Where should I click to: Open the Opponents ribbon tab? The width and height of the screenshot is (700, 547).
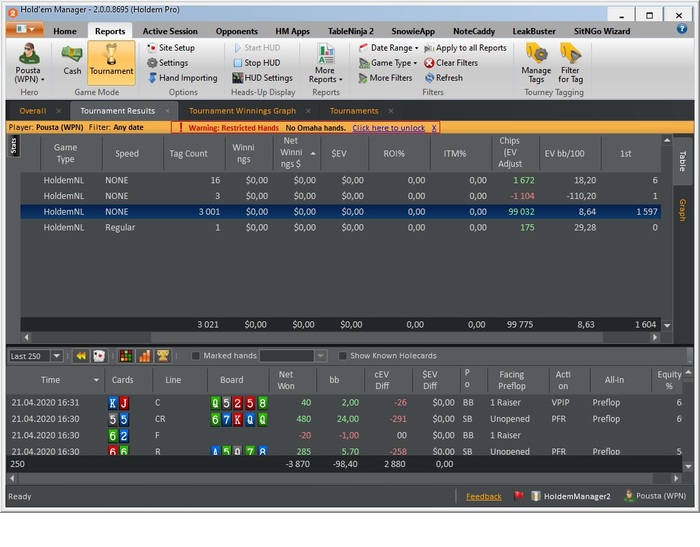click(237, 31)
